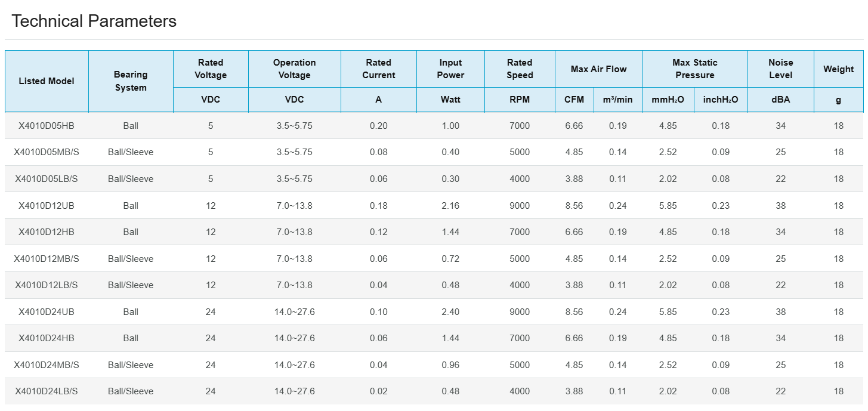The height and width of the screenshot is (411, 868).
Task: Select model X4010D12UB in the table
Action: [47, 206]
